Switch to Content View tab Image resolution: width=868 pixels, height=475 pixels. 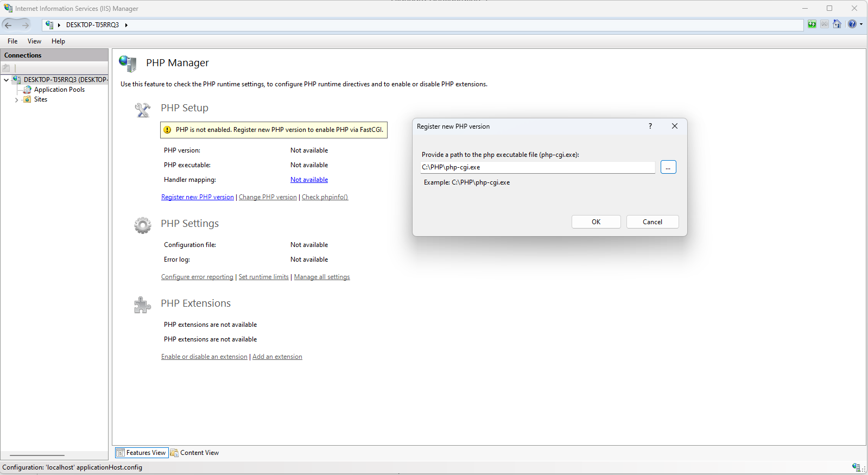tap(195, 453)
